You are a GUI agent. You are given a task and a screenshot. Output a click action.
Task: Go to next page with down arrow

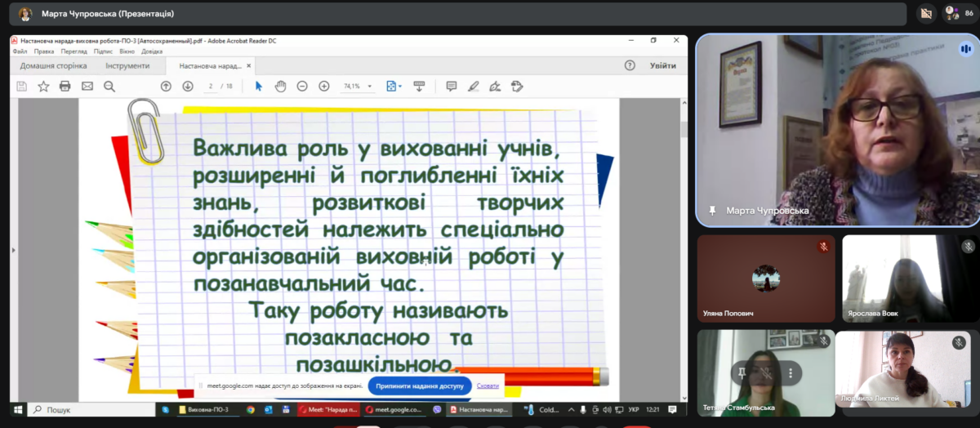(188, 87)
